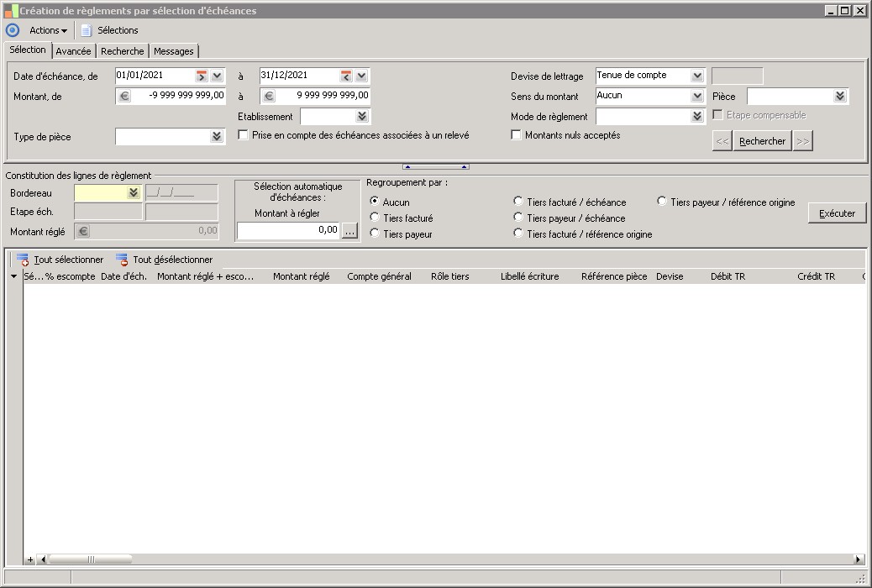
Task: Click the Sélections document icon in toolbar
Action: (x=86, y=30)
